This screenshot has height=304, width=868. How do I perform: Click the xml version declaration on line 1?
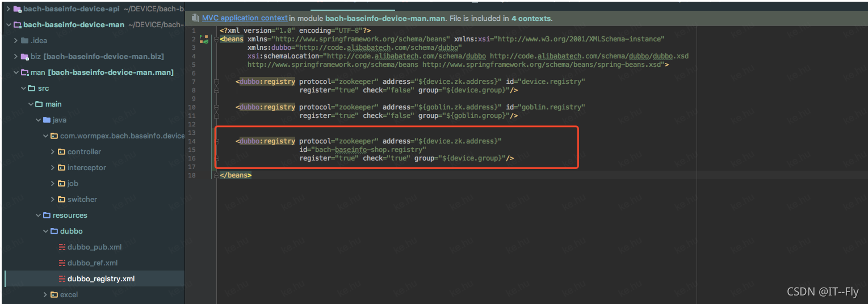[296, 31]
